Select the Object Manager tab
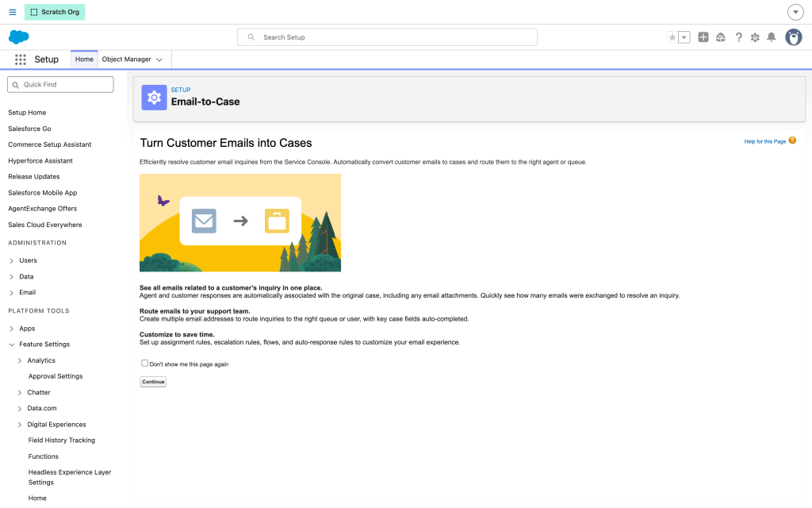Screen dimensions: 812x508 [x=126, y=60]
